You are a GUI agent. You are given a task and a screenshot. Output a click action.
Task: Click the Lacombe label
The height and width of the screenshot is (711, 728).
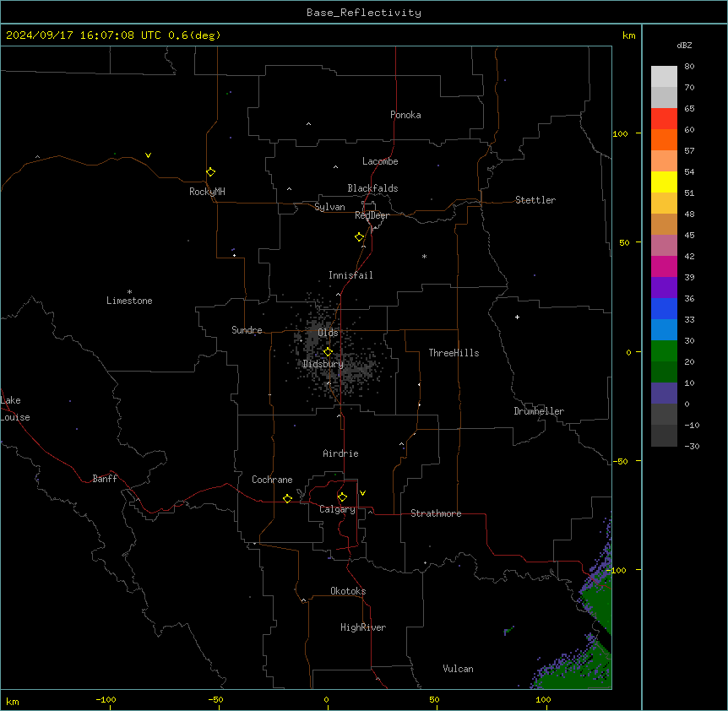point(380,161)
